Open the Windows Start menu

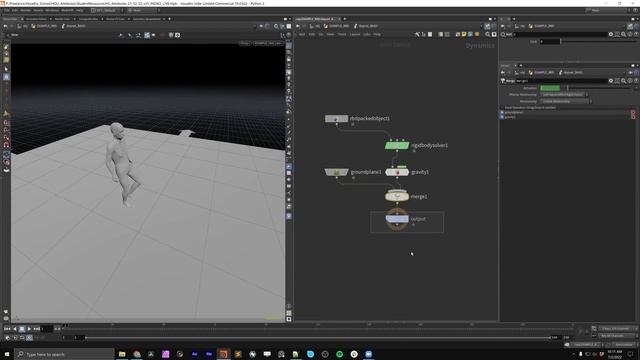[7, 354]
